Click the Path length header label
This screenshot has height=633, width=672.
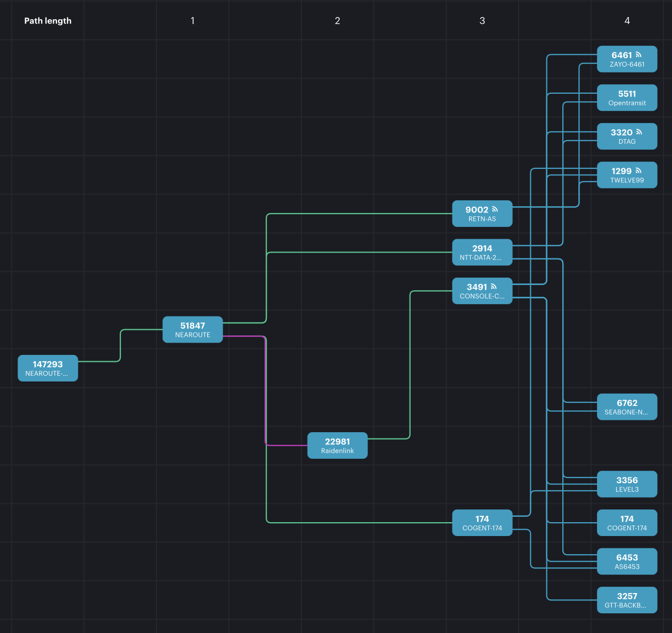48,21
